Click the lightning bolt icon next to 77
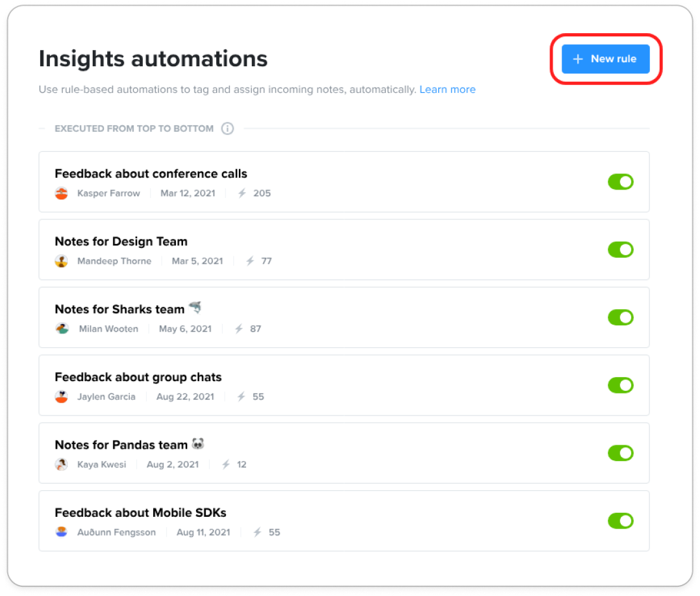 pyautogui.click(x=250, y=261)
